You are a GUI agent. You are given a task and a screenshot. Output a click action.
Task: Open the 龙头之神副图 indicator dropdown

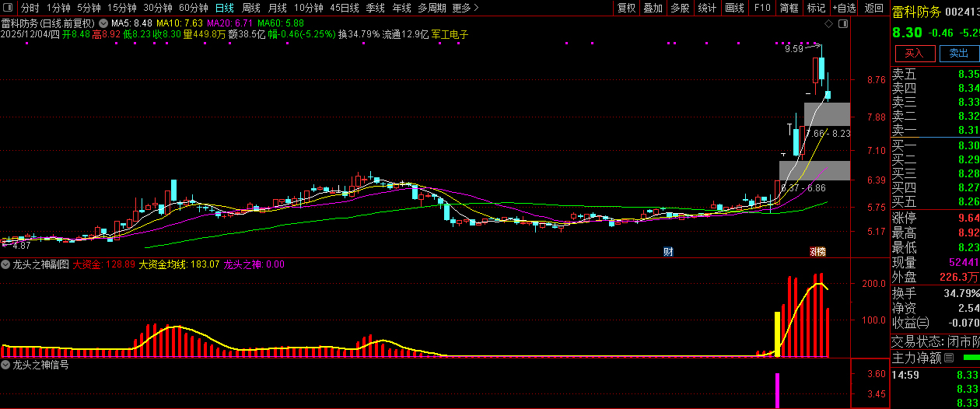(x=6, y=265)
